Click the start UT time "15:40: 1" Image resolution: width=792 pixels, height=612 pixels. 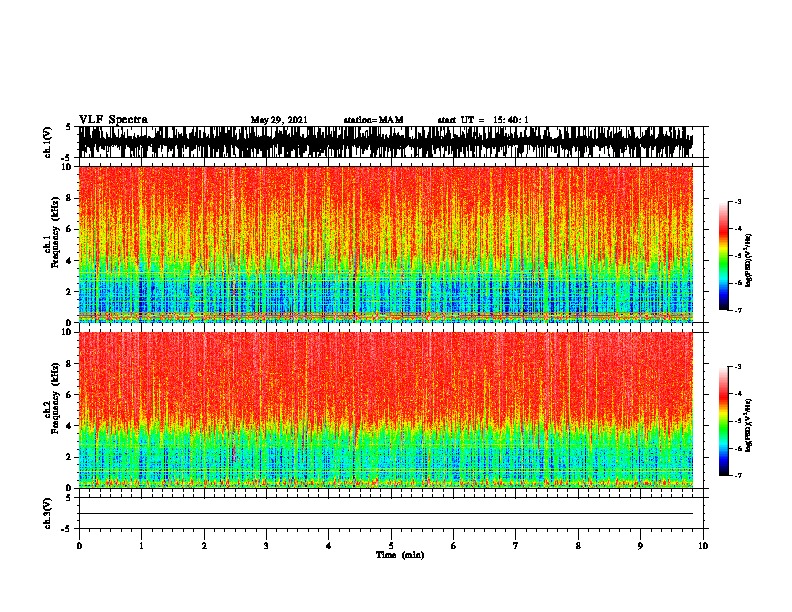(x=511, y=120)
